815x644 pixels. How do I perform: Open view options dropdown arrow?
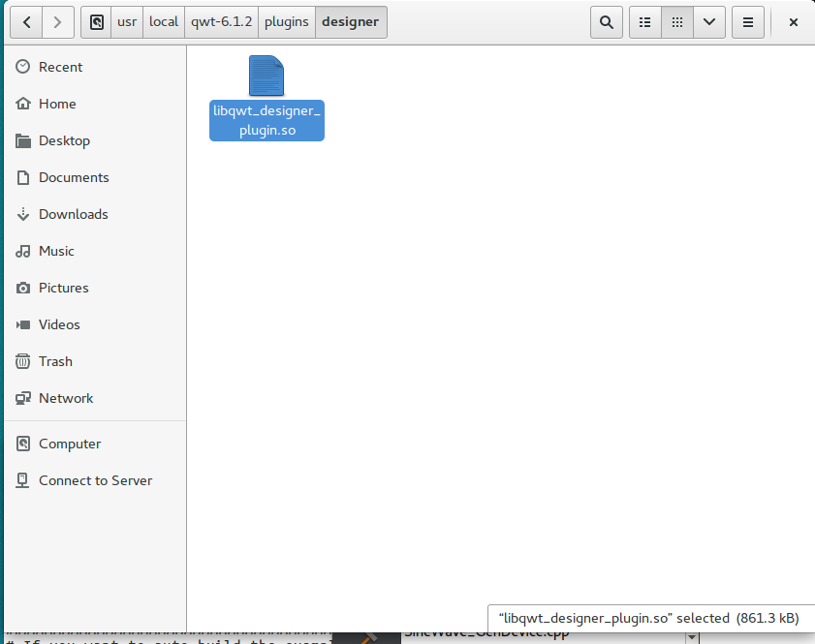click(x=709, y=22)
